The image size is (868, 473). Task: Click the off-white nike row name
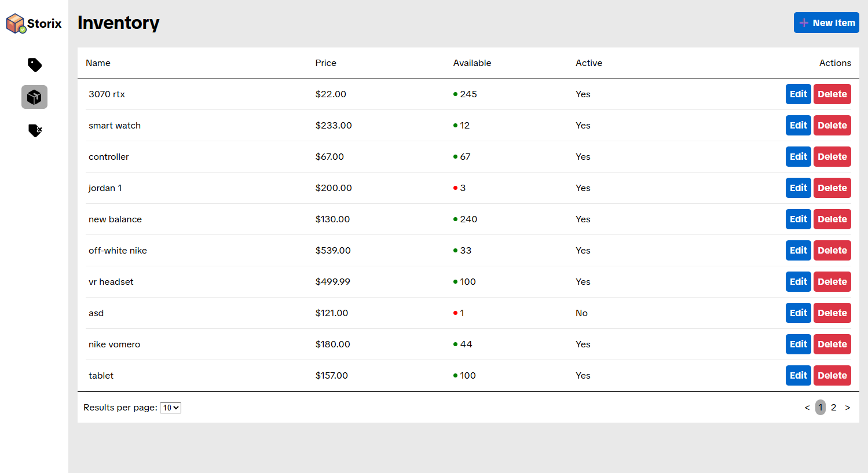118,251
